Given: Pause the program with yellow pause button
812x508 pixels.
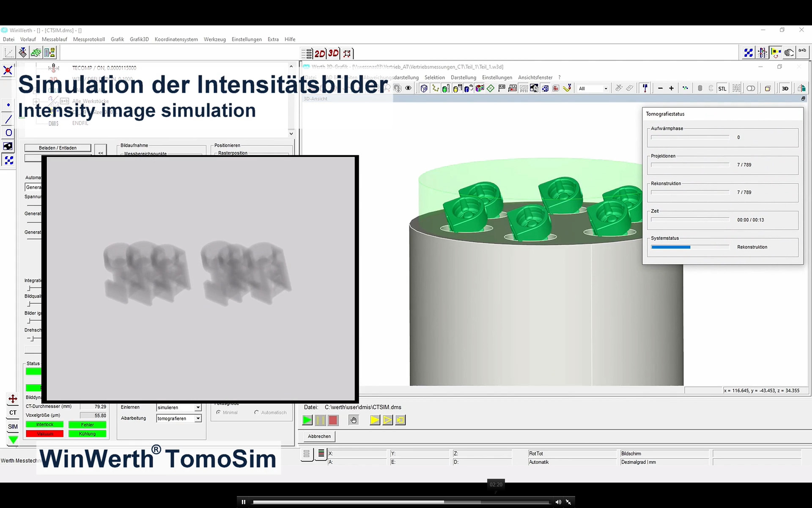Looking at the screenshot, I should click(320, 420).
